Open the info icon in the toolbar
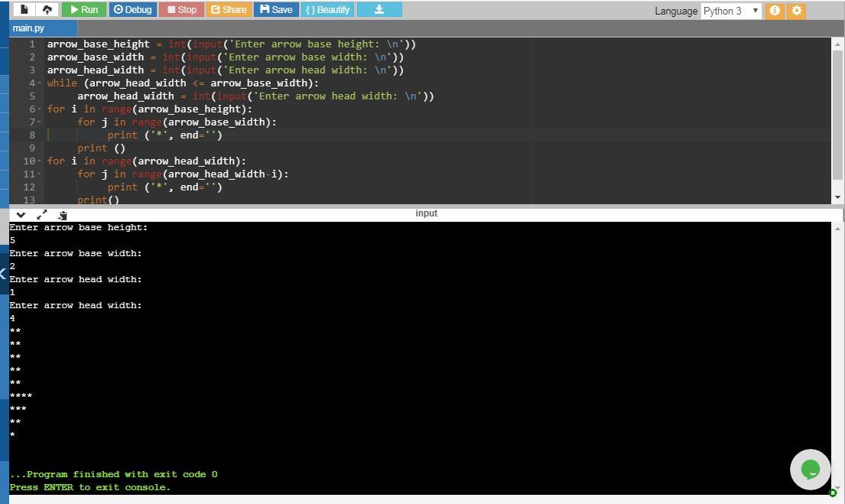Viewport: 845px width, 504px height. [775, 11]
